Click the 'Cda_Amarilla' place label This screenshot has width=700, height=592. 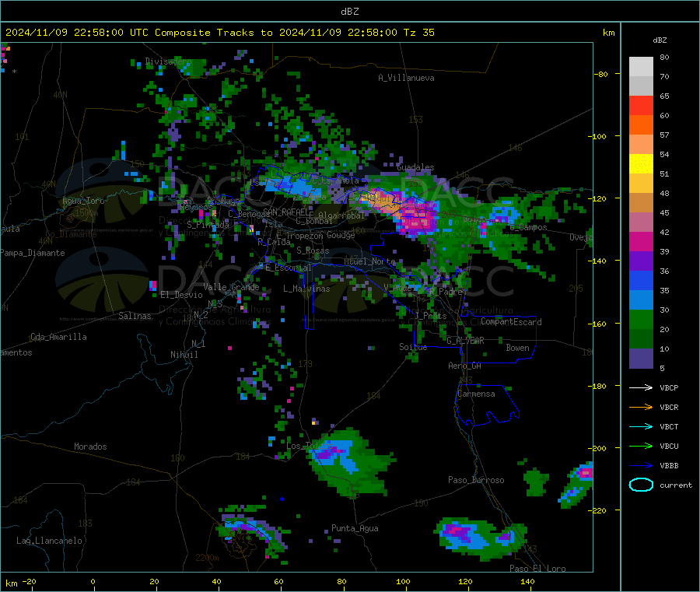(58, 337)
